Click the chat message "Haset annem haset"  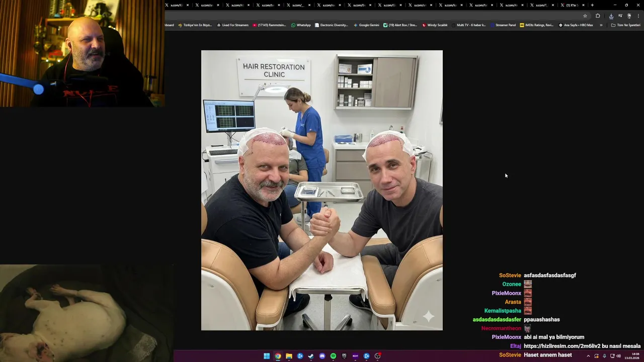tap(548, 355)
